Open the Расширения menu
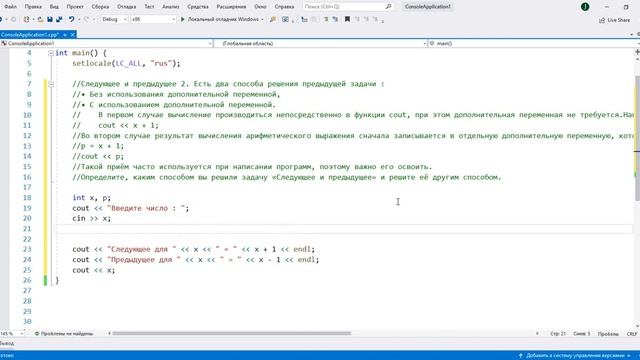Viewport: 640px width, 360px height. pyautogui.click(x=231, y=7)
